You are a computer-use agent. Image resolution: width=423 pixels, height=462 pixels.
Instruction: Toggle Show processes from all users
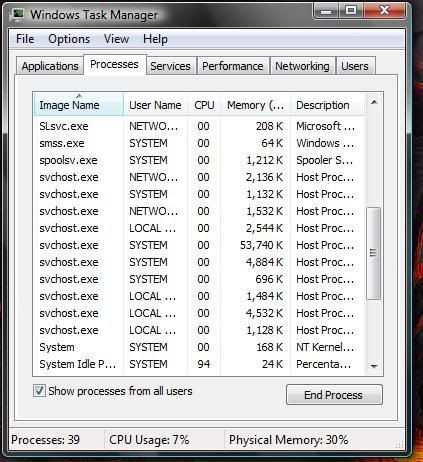39,391
